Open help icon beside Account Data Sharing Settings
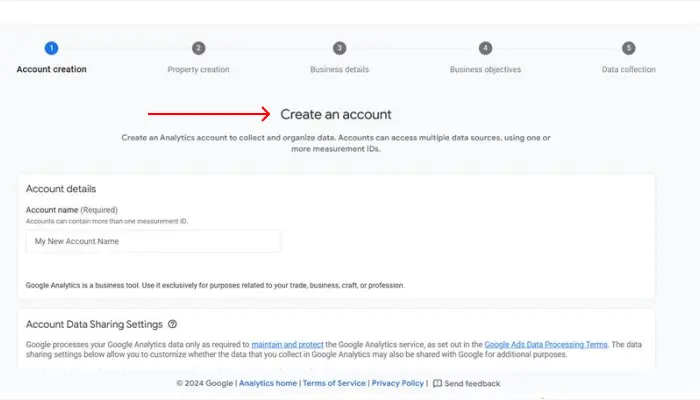This screenshot has width=700, height=400. tap(173, 324)
